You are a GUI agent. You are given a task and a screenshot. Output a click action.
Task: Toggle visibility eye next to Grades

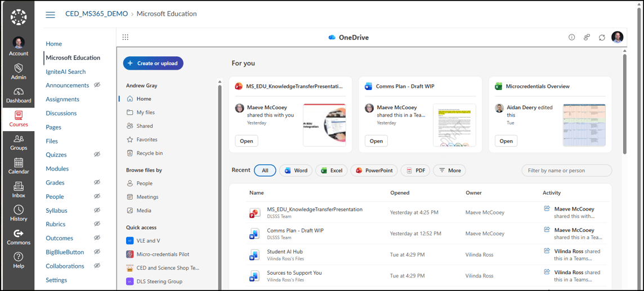click(97, 182)
